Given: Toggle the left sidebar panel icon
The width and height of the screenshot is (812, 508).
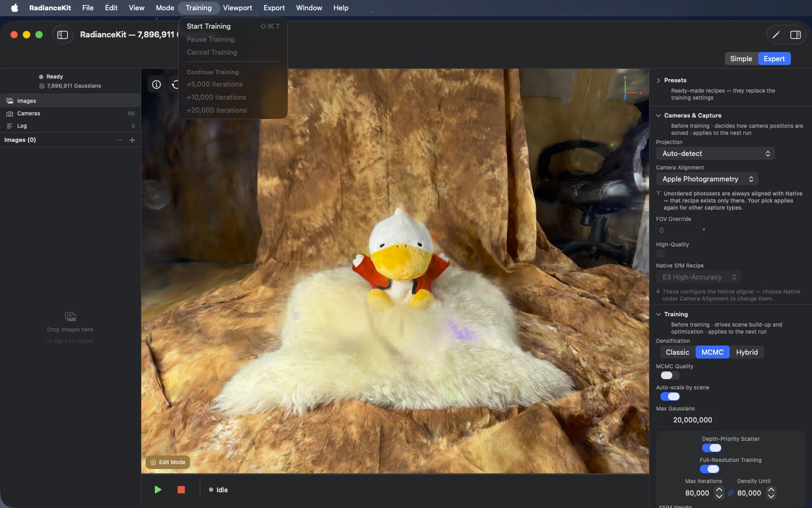Looking at the screenshot, I should [63, 35].
